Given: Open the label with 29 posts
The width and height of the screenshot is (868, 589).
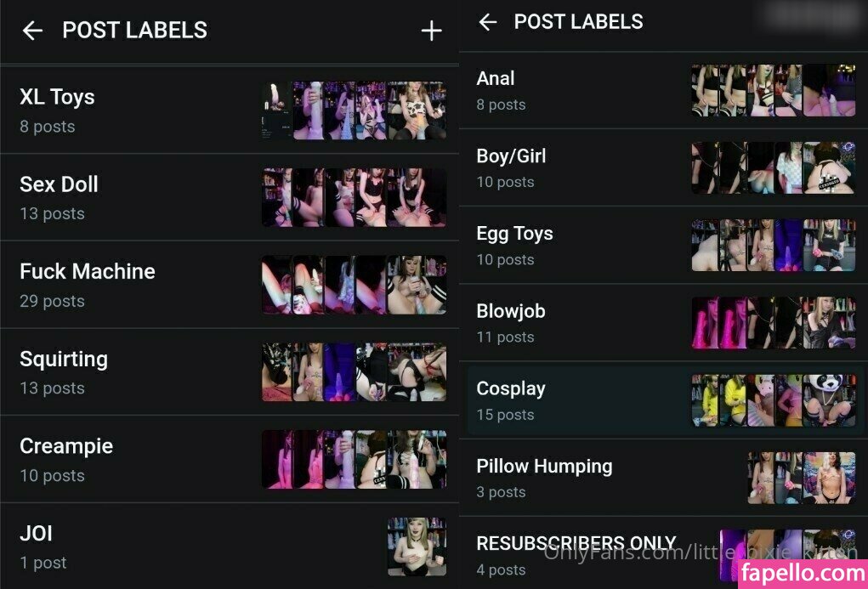Looking at the screenshot, I should pos(230,285).
